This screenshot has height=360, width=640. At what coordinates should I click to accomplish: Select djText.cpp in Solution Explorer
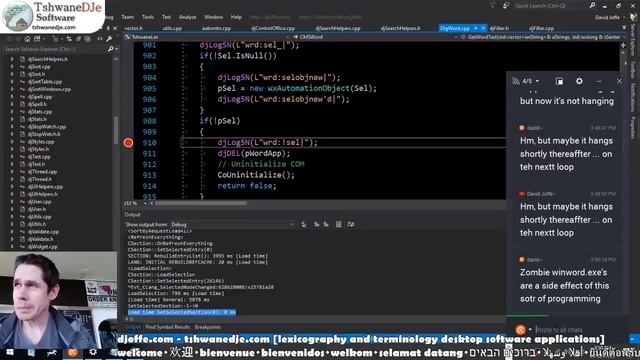coord(39,157)
